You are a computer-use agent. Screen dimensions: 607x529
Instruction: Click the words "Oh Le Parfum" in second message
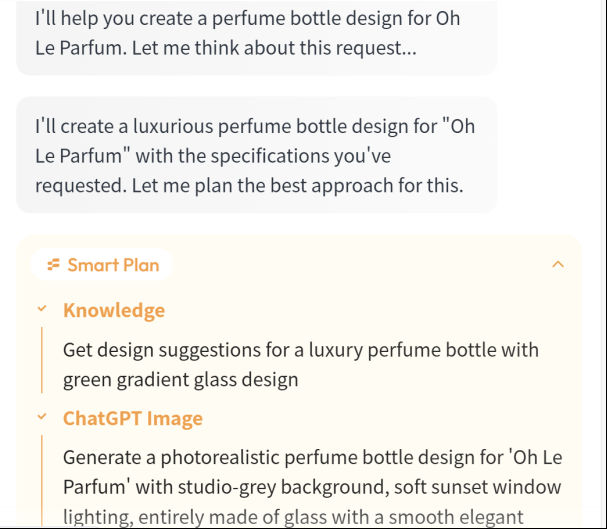[255, 141]
